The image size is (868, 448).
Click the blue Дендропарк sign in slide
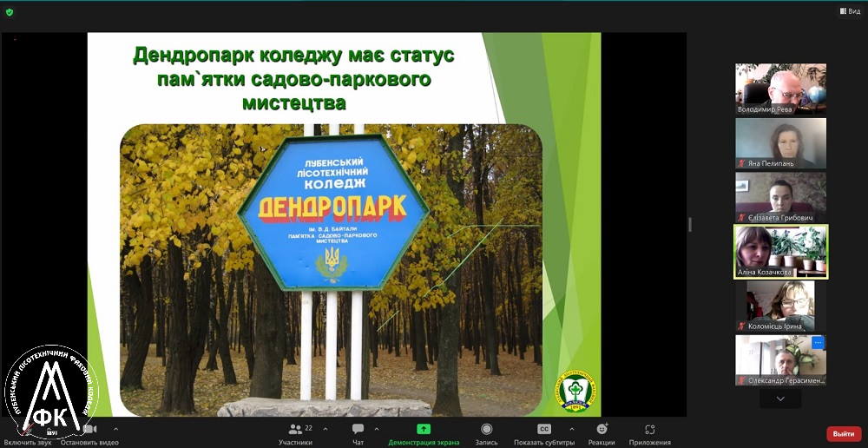click(333, 213)
